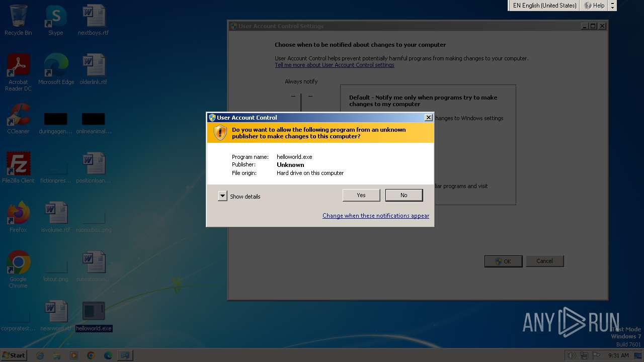
Task: Open the Recycle Bin desktop icon
Action: pyautogui.click(x=18, y=21)
